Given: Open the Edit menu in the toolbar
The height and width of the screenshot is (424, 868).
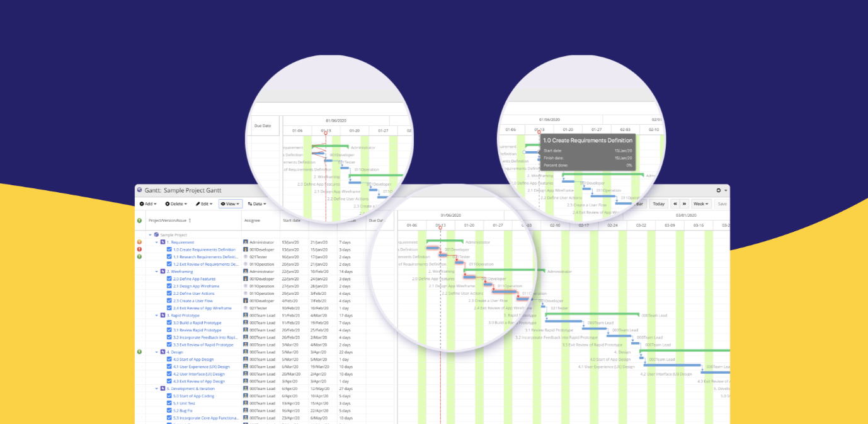Looking at the screenshot, I should coord(204,204).
